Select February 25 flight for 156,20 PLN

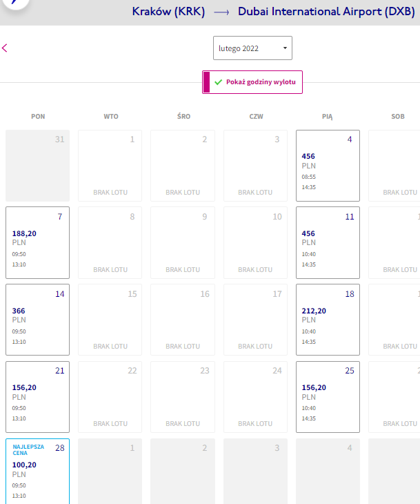(x=328, y=397)
